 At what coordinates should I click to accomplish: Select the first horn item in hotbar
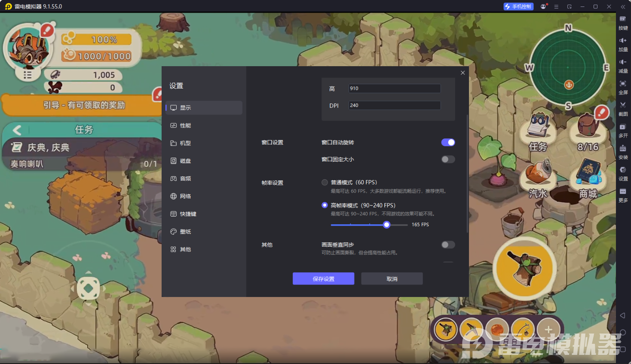coord(446,330)
